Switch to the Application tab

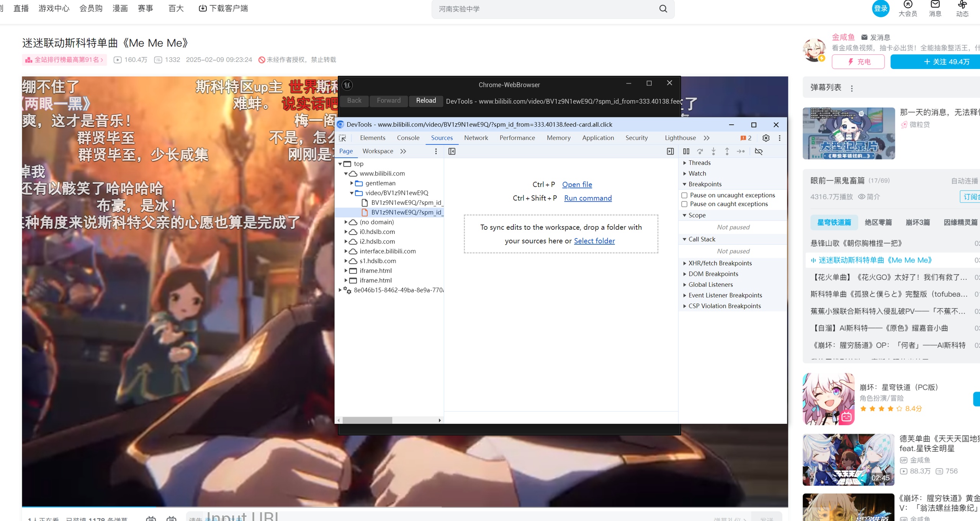coord(598,138)
